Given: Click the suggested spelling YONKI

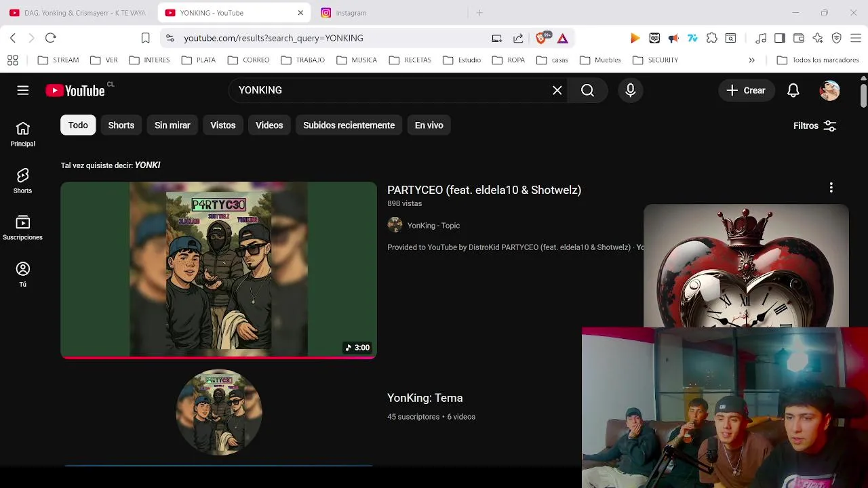Looking at the screenshot, I should coord(147,165).
